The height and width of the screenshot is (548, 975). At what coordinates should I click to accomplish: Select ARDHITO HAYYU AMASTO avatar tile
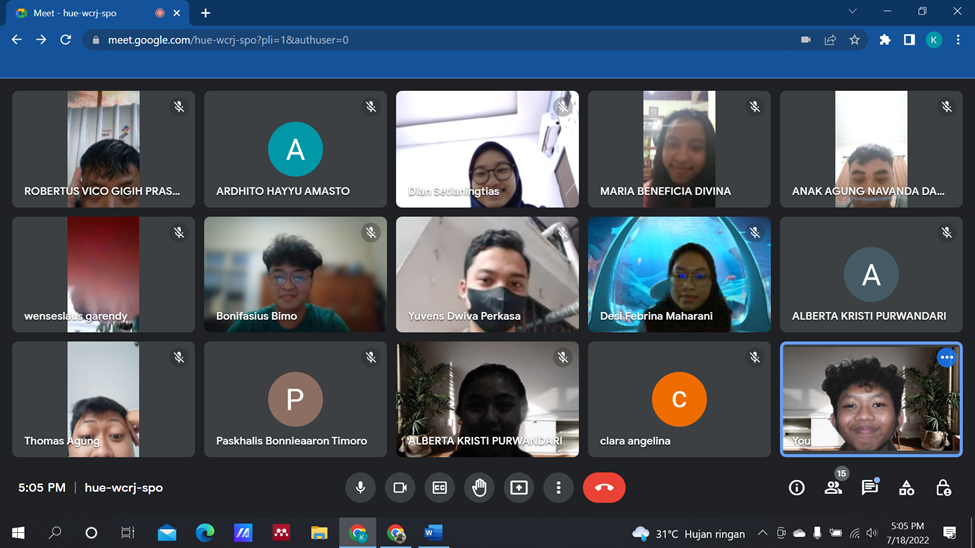[295, 149]
